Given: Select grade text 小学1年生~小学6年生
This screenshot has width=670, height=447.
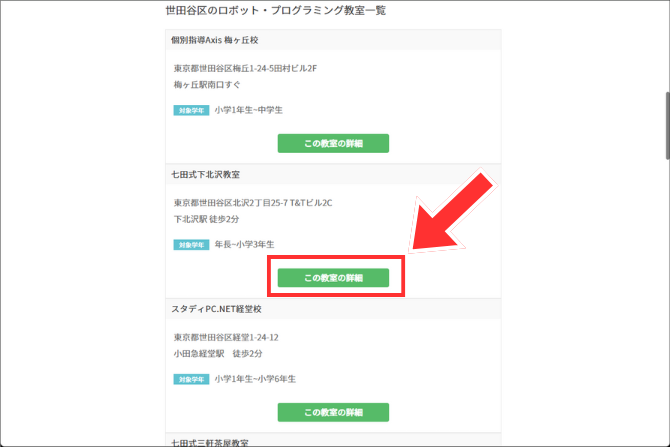Looking at the screenshot, I should (x=255, y=379).
